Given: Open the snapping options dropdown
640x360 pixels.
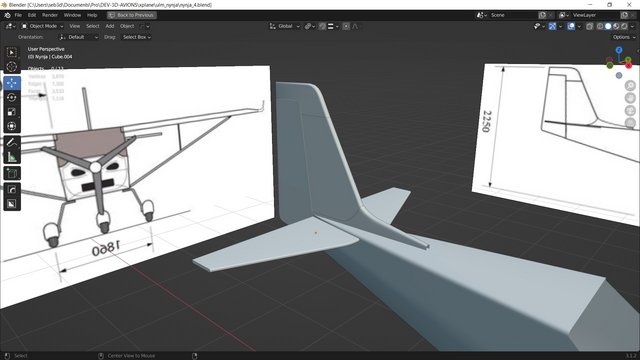Looking at the screenshot, I should click(x=333, y=26).
